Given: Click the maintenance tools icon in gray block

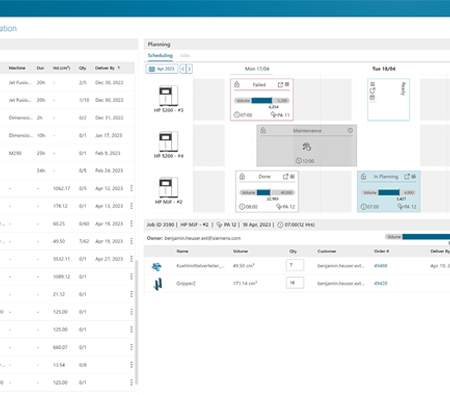Looking at the screenshot, I should [307, 146].
